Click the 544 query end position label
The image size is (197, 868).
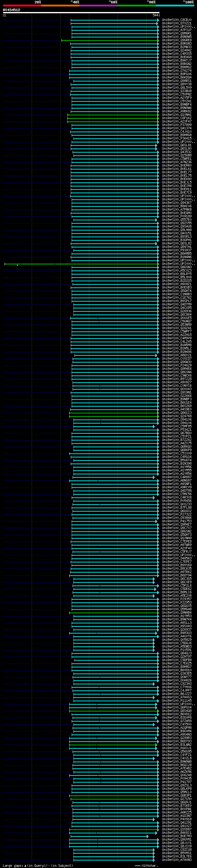click(155, 15)
